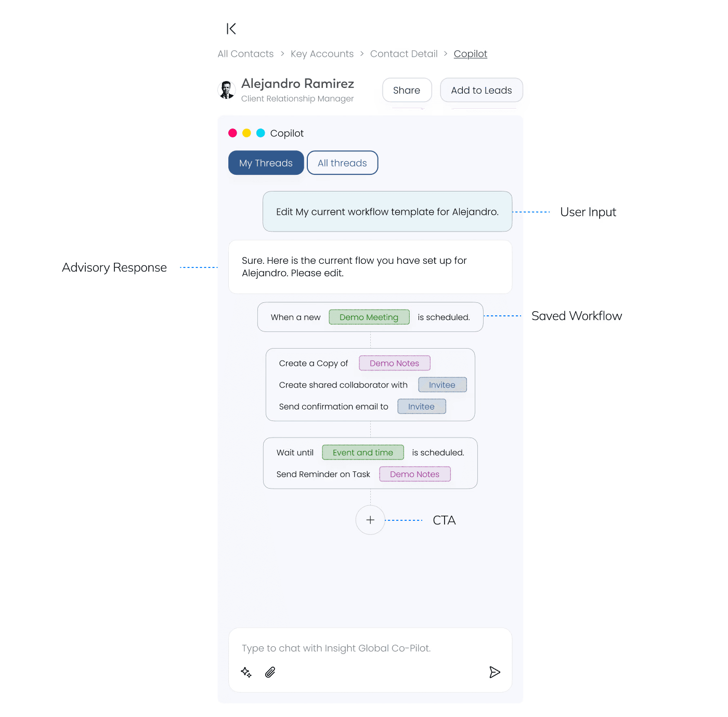
Task: Click the "Sure. Here is the current flow" response
Action: [x=370, y=267]
